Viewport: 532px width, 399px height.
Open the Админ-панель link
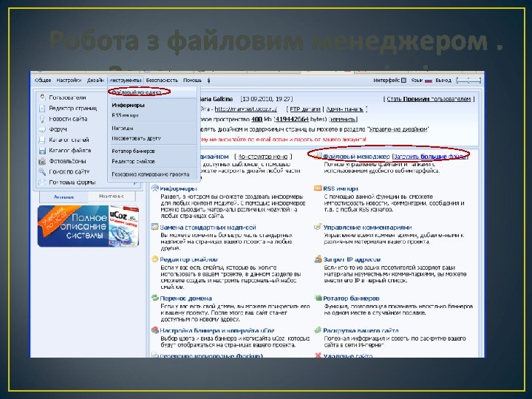click(345, 109)
